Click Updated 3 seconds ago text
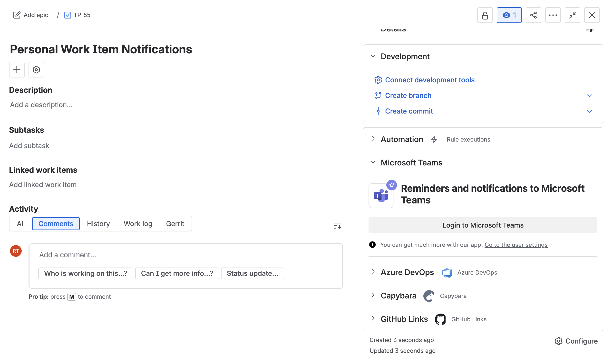Screen dimensions: 603x364 [402, 351]
